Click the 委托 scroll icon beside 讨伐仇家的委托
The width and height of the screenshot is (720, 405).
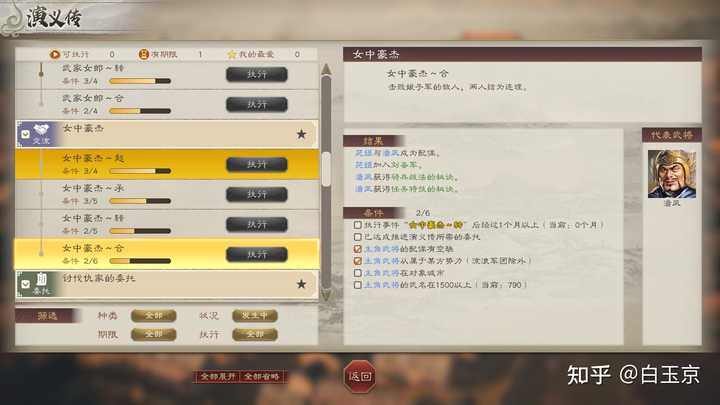coord(42,280)
